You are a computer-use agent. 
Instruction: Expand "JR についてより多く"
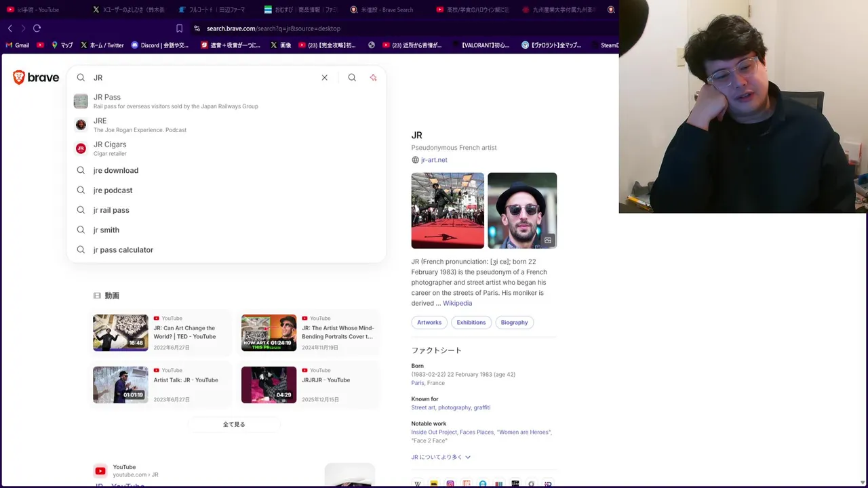pos(441,457)
